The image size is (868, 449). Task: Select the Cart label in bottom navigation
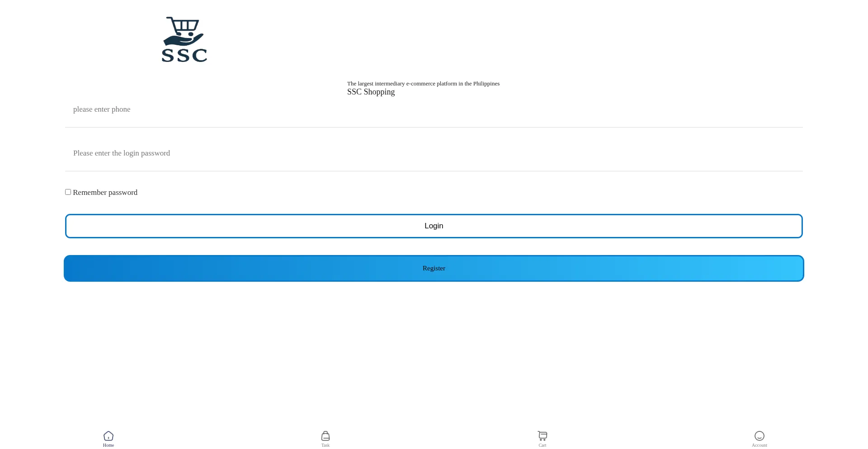pos(542,445)
